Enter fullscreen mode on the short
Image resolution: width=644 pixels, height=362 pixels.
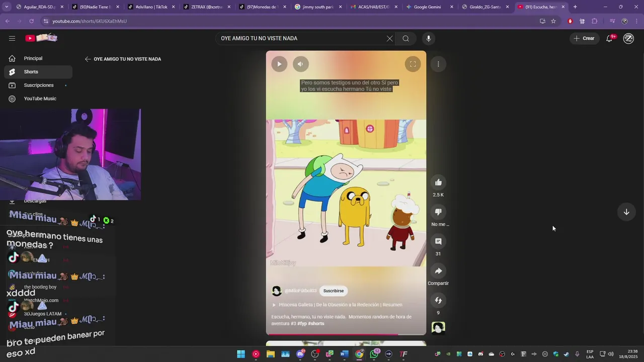point(413,64)
